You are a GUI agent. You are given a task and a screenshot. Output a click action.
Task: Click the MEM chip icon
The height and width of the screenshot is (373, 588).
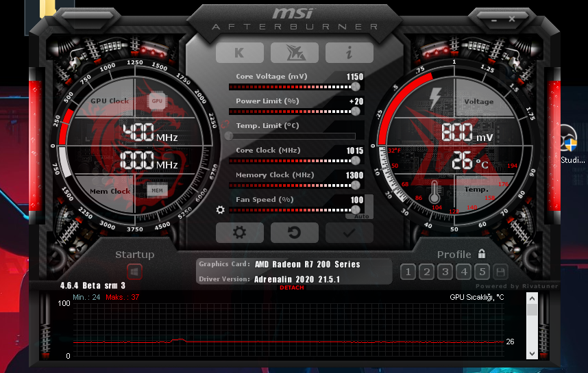(157, 191)
